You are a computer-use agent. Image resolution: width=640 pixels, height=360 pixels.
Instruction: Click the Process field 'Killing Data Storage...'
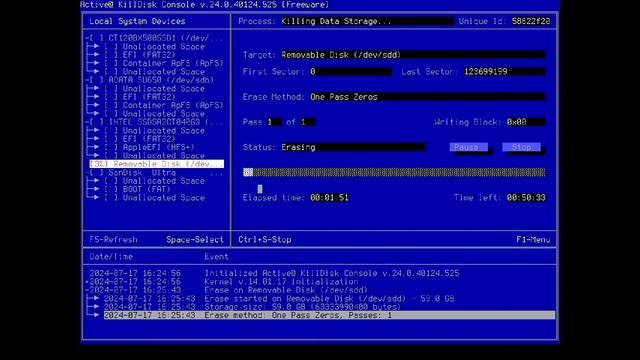(x=367, y=21)
